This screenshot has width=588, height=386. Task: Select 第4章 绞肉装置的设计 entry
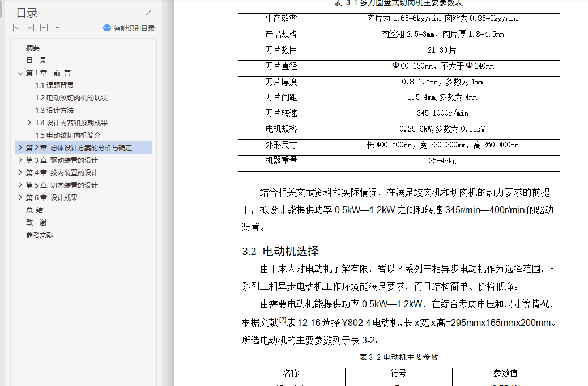(62, 172)
